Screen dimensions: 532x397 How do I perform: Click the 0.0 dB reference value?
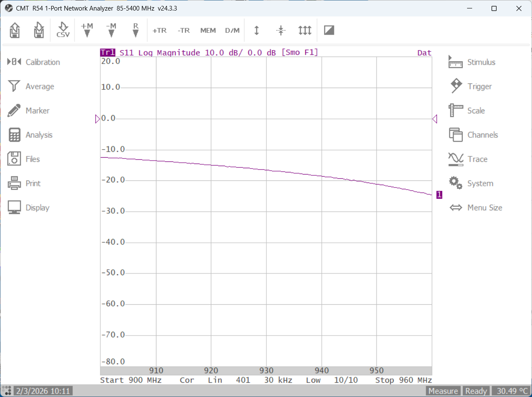(x=261, y=53)
